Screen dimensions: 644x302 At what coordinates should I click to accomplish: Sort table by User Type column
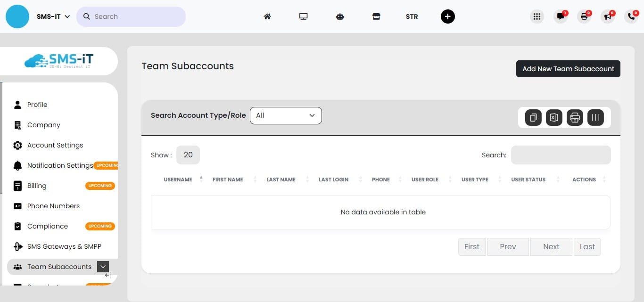tap(475, 180)
